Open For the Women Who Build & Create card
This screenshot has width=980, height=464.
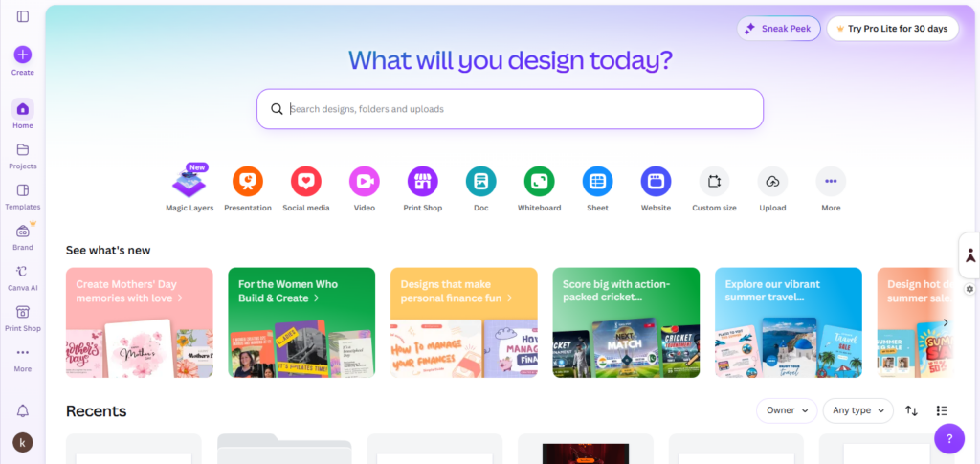click(x=301, y=322)
